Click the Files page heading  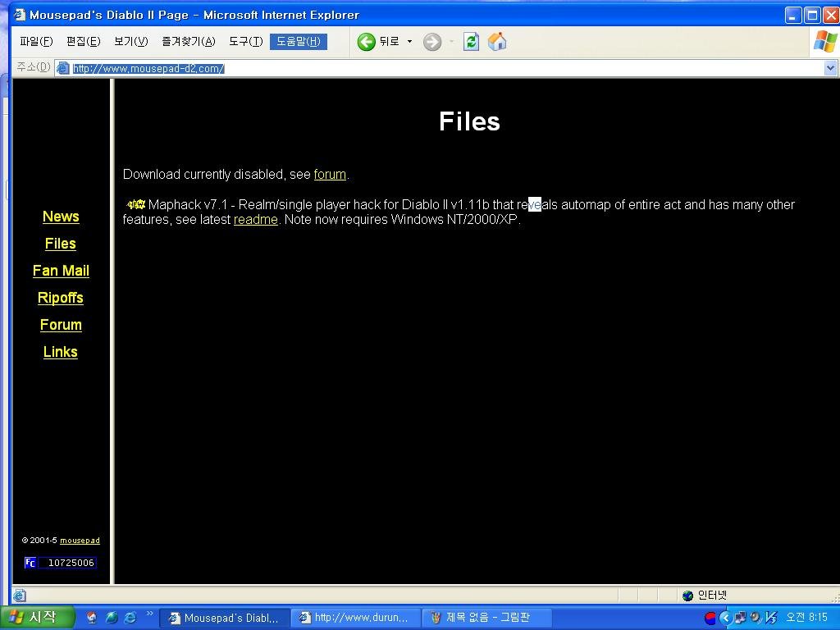[469, 121]
